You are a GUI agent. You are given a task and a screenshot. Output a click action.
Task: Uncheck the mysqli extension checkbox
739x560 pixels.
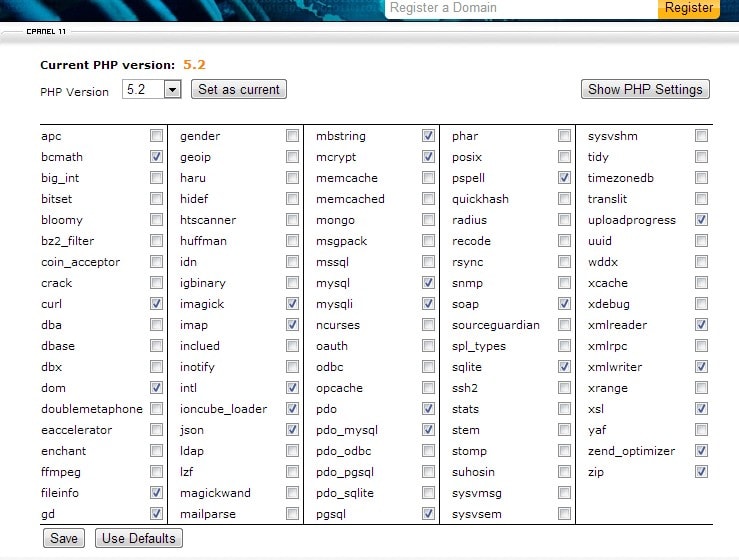click(429, 304)
